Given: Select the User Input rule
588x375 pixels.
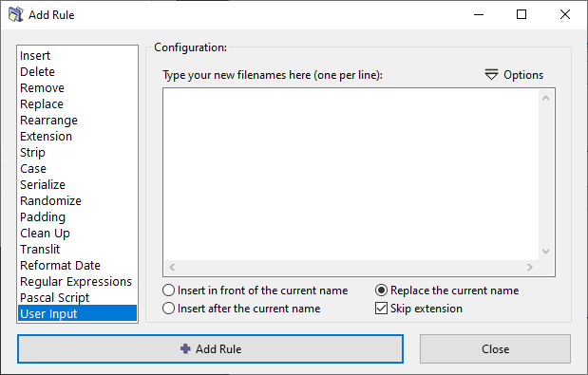Looking at the screenshot, I should click(x=77, y=313).
